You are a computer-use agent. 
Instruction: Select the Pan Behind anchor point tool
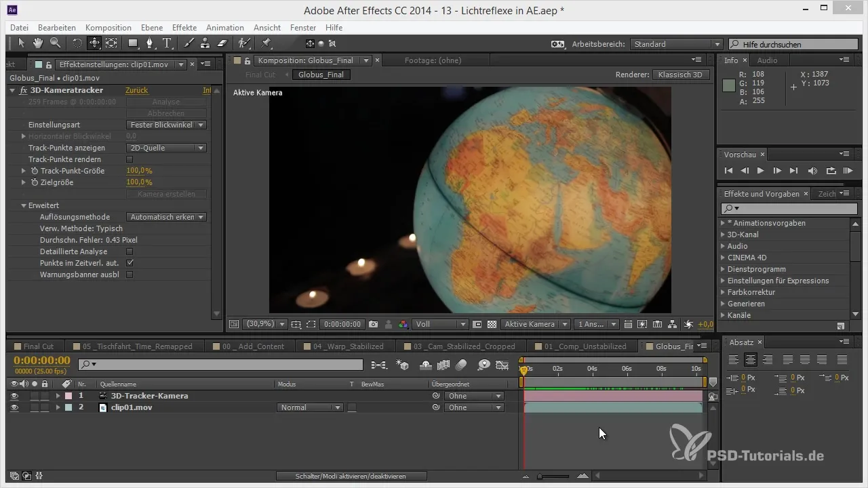[x=111, y=43]
